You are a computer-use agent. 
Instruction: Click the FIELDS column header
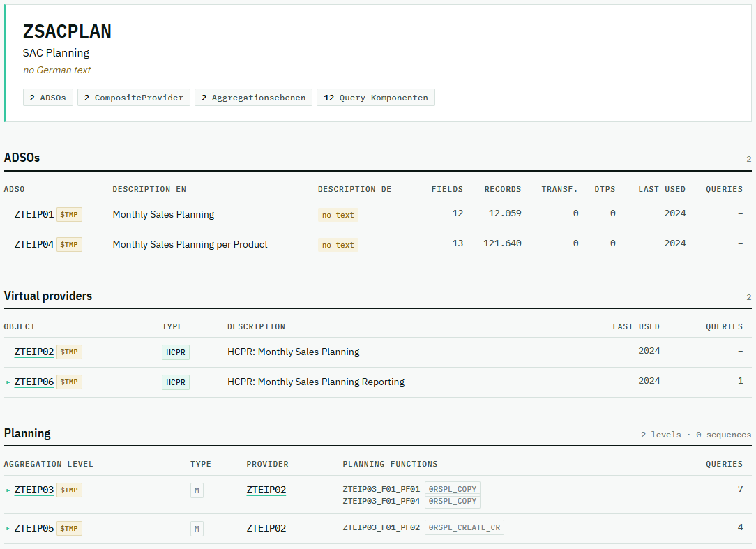(447, 189)
